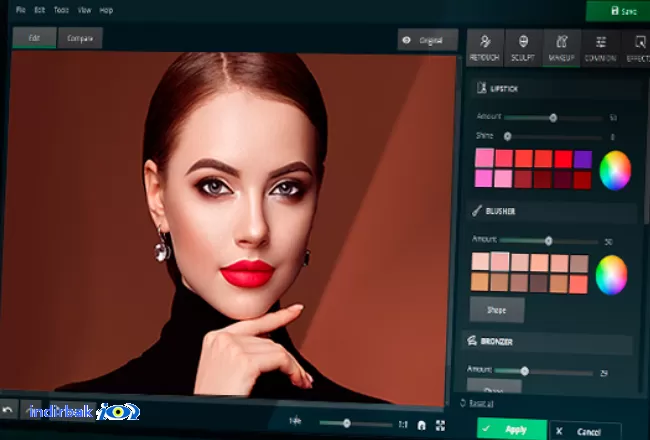Open the Sculpt face tab
Image resolution: width=650 pixels, height=440 pixels.
click(x=523, y=48)
